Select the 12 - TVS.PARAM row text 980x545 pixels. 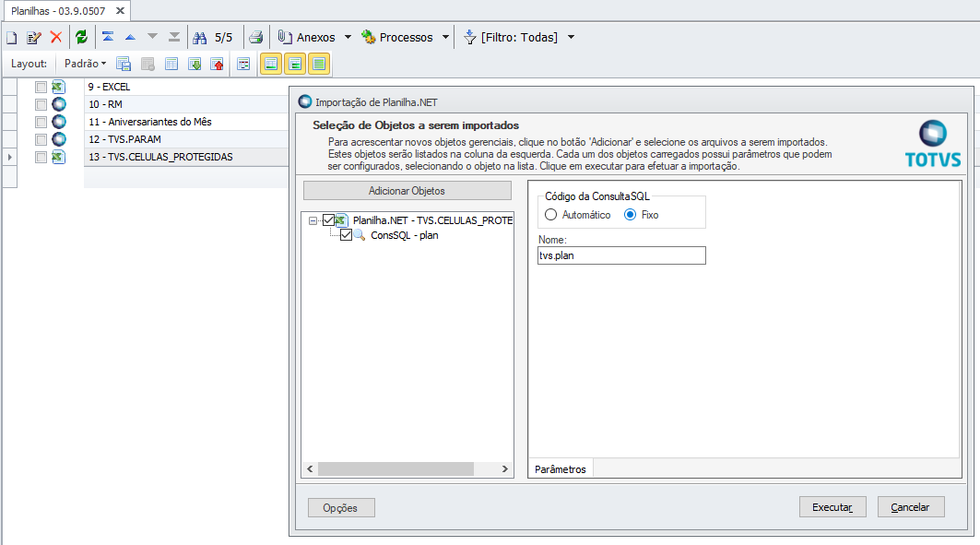(x=125, y=139)
